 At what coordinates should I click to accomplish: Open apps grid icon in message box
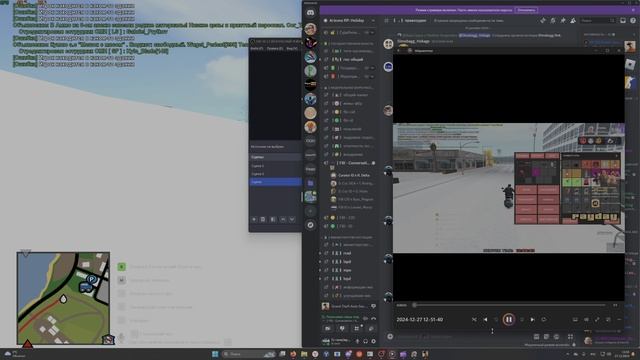coord(570,337)
